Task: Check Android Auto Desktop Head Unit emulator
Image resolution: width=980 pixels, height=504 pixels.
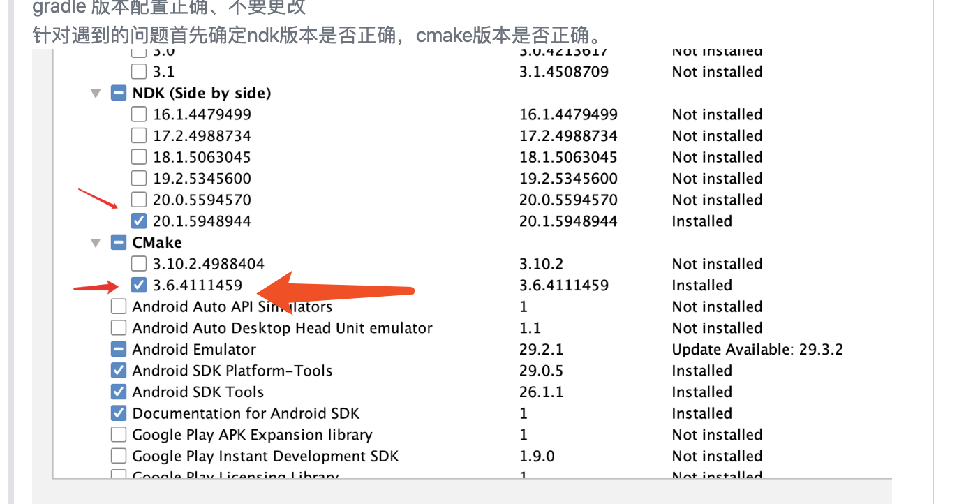Action: 119,327
